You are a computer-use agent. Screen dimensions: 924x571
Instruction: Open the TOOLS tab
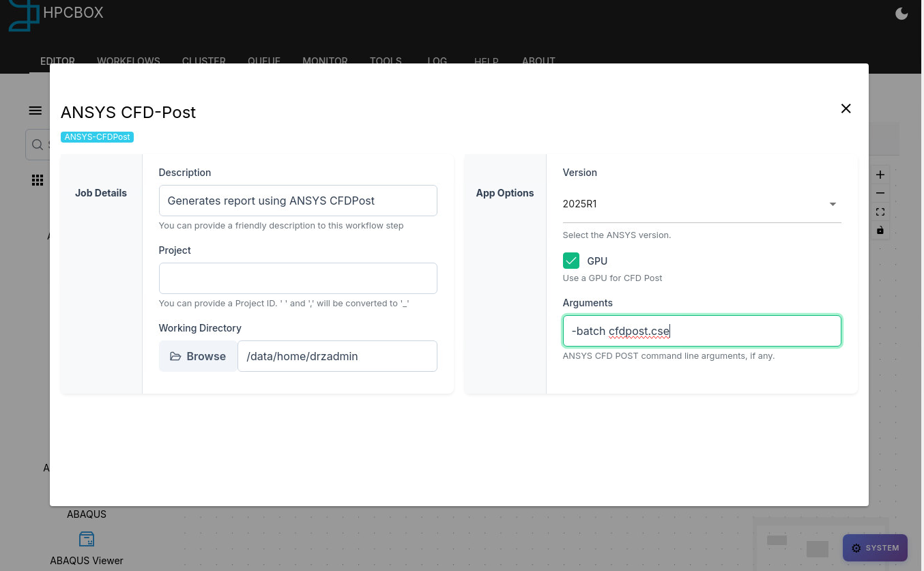click(x=386, y=61)
